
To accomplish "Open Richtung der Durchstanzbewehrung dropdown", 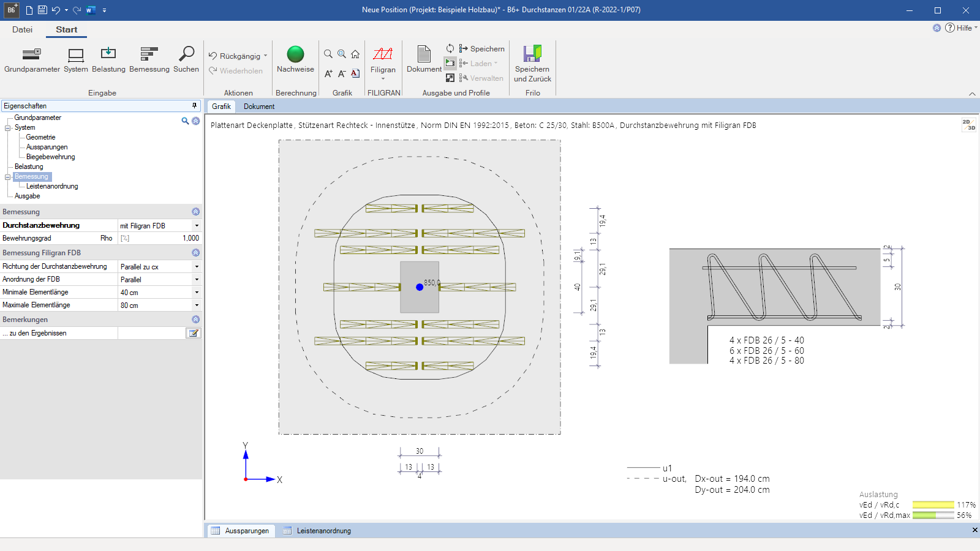I will pyautogui.click(x=197, y=267).
